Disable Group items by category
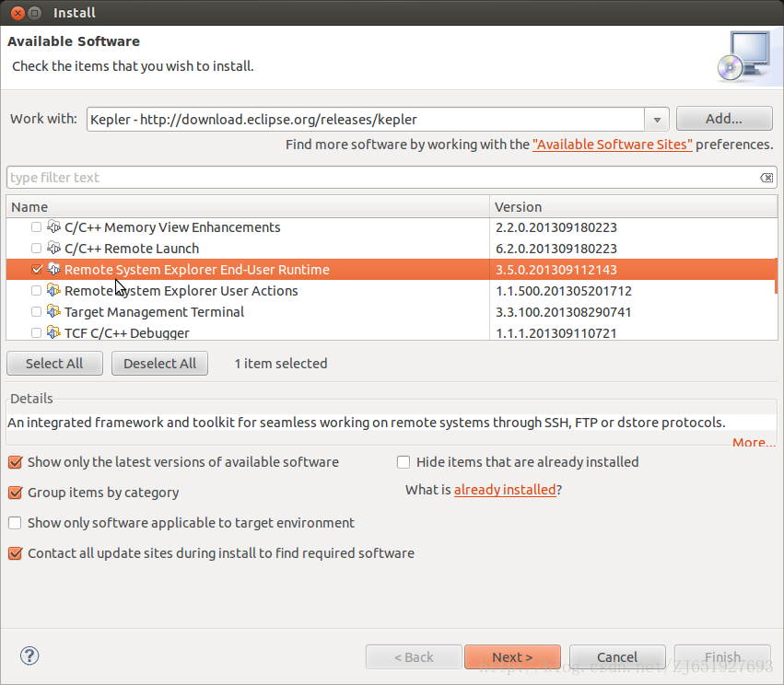Viewport: 784px width, 685px height. (15, 493)
